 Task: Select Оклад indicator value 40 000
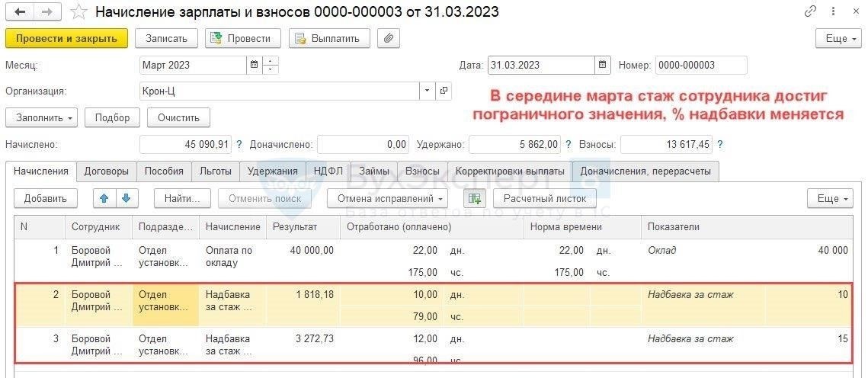pos(833,250)
